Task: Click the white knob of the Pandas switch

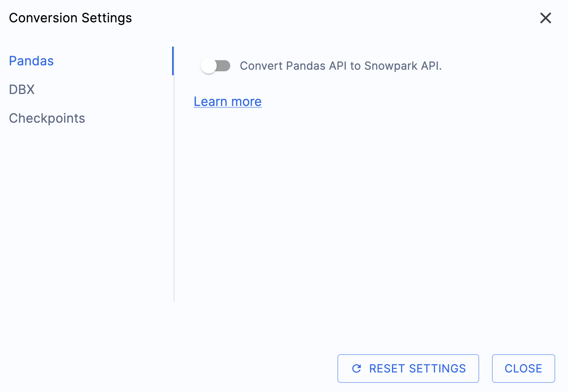Action: 209,66
